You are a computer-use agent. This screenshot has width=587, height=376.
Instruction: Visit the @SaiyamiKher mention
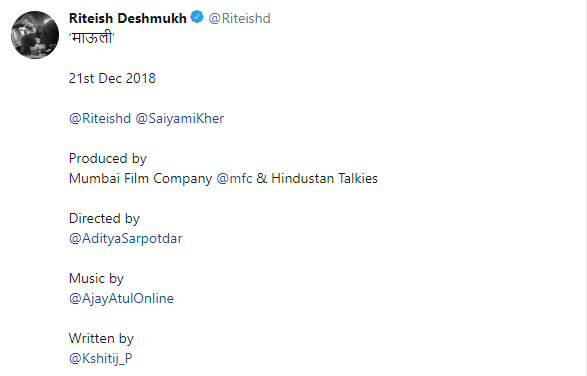pos(180,118)
